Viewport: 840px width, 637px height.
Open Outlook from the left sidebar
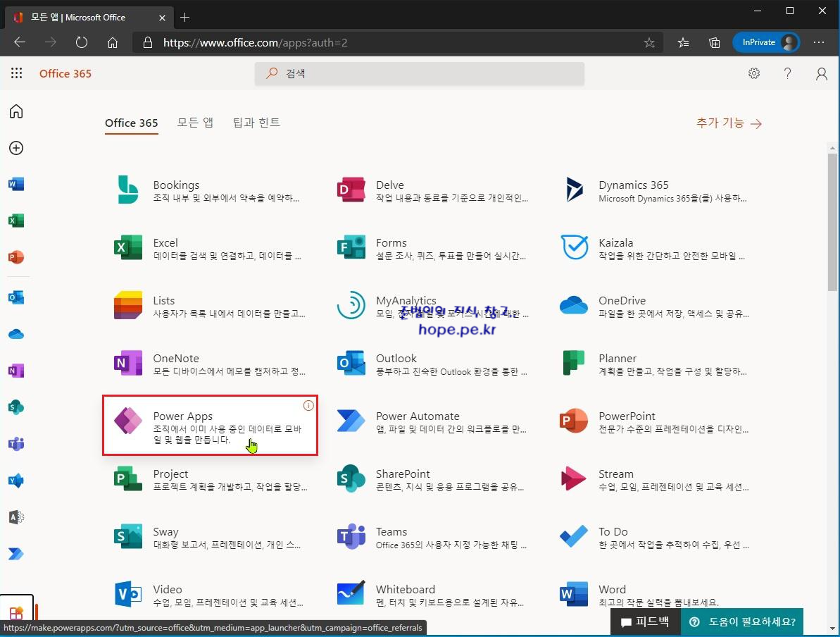[16, 297]
